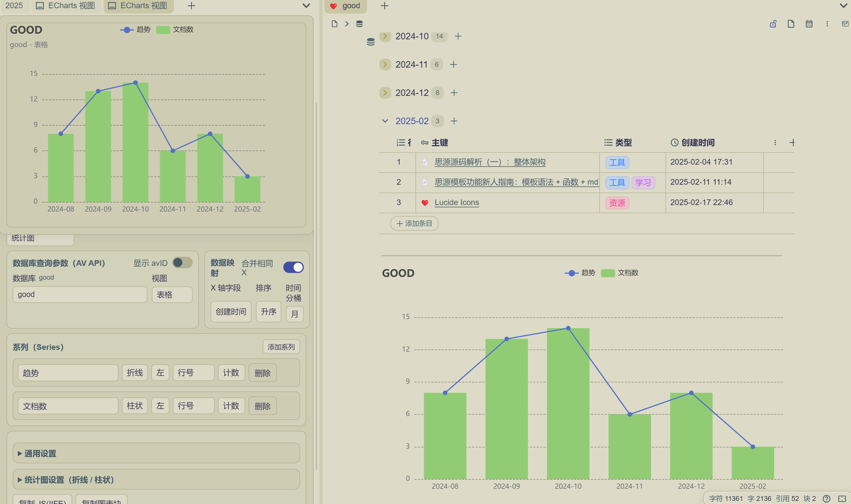Viewport: 851px width, 504px height.
Task: Click the calendar icon in the top toolbar
Action: pyautogui.click(x=809, y=24)
